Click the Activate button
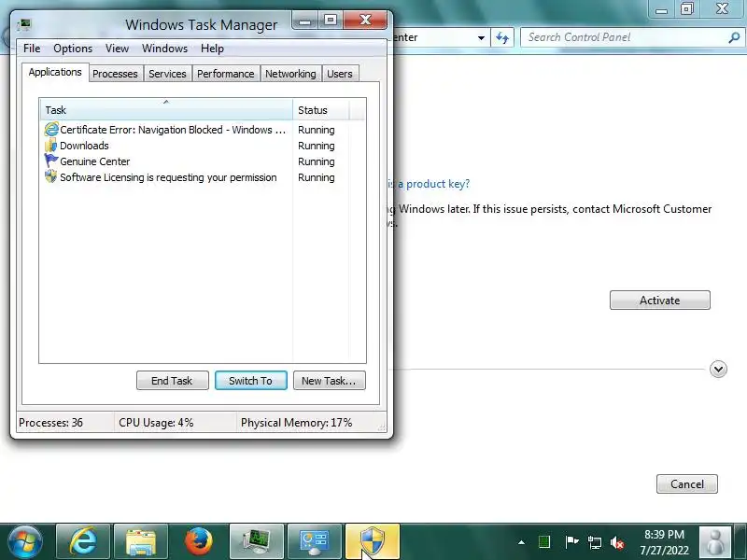The height and width of the screenshot is (560, 747). [x=660, y=300]
